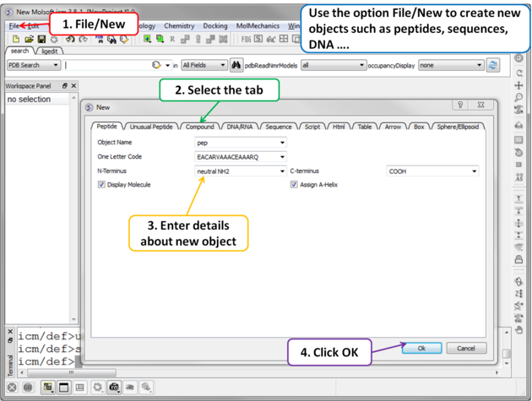
Task: Toggle the Display Molecule checkbox
Action: pyautogui.click(x=102, y=185)
